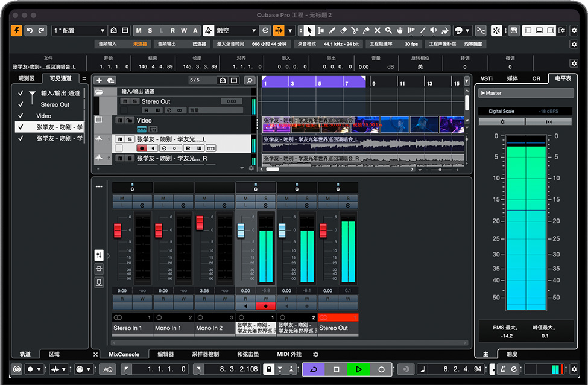Screen dimensions: 588x385
Task: Click the Undo arrow icon
Action: click(x=30, y=30)
